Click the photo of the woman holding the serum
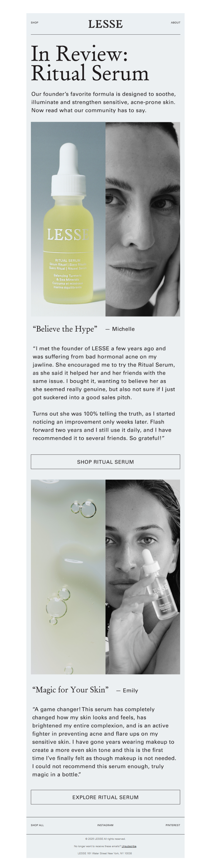This screenshot has width=211, height=868. tap(143, 577)
